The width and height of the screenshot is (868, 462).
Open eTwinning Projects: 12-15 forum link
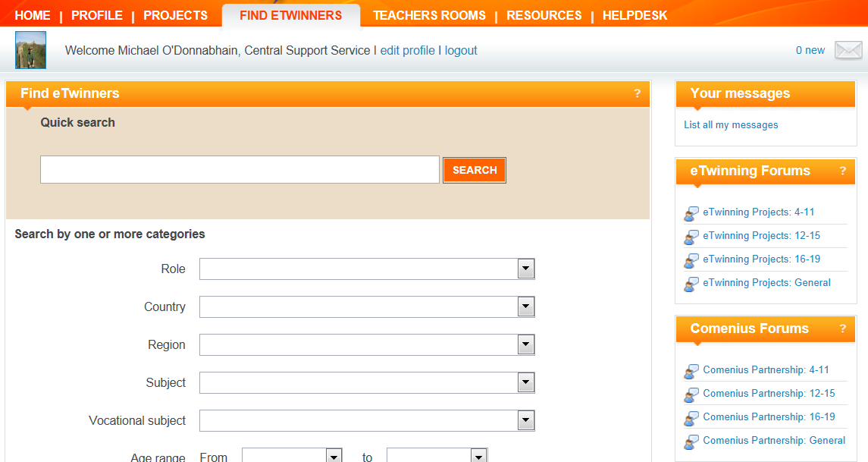[x=762, y=235]
